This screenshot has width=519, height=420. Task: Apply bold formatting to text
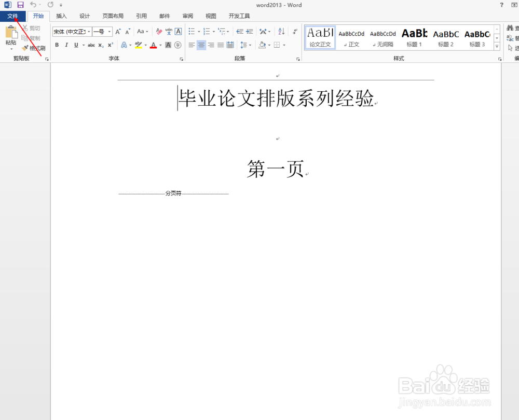coord(57,45)
